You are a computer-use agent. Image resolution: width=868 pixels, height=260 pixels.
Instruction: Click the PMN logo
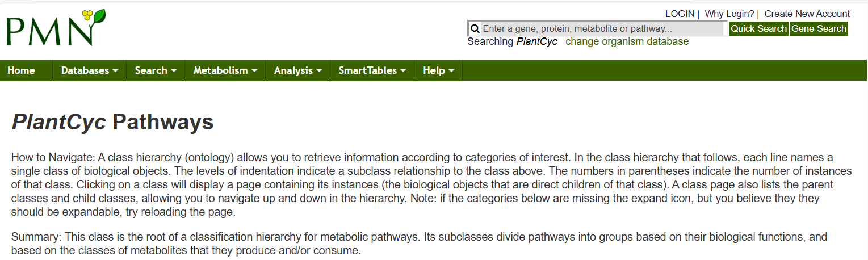pyautogui.click(x=56, y=28)
